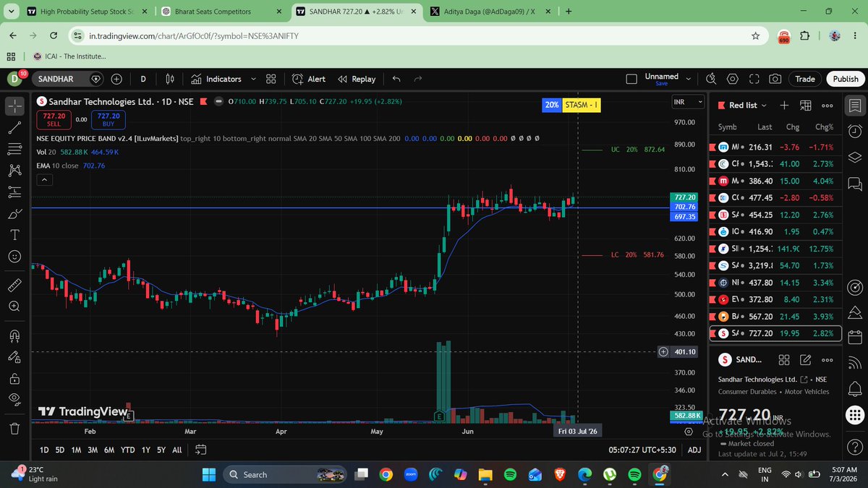This screenshot has width=868, height=488.
Task: Open the Indicators favorites dropdown arrow
Action: click(253, 79)
